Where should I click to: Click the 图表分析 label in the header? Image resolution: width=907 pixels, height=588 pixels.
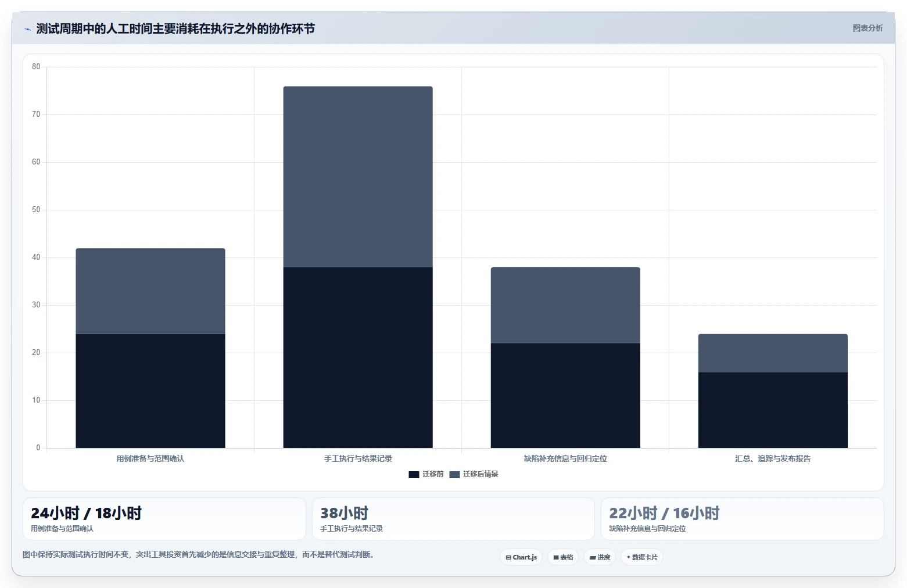(867, 28)
